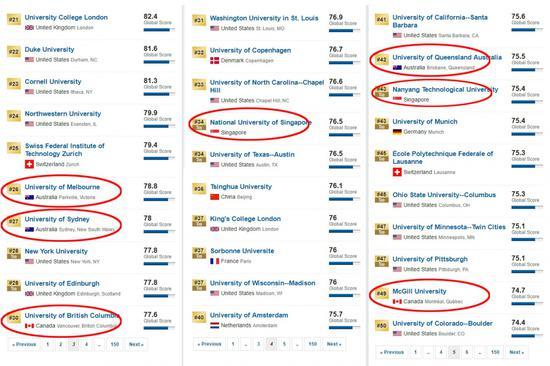Click the #36 rank badge beside Tsinghua University

click(x=199, y=189)
